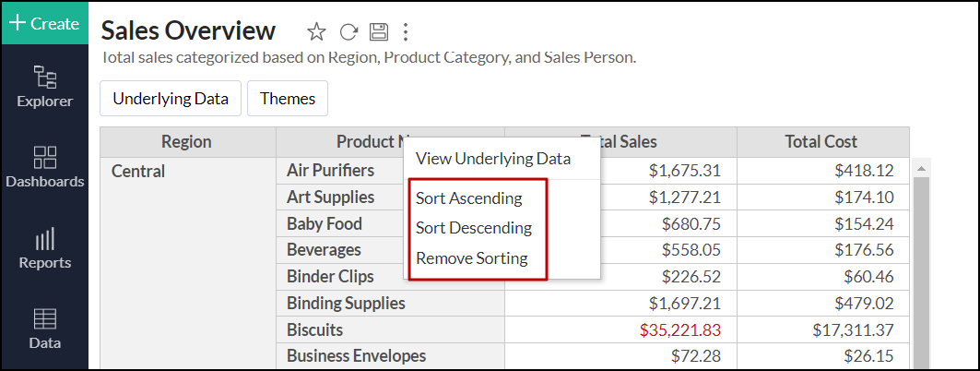
Task: Click the Region column header
Action: pyautogui.click(x=186, y=142)
